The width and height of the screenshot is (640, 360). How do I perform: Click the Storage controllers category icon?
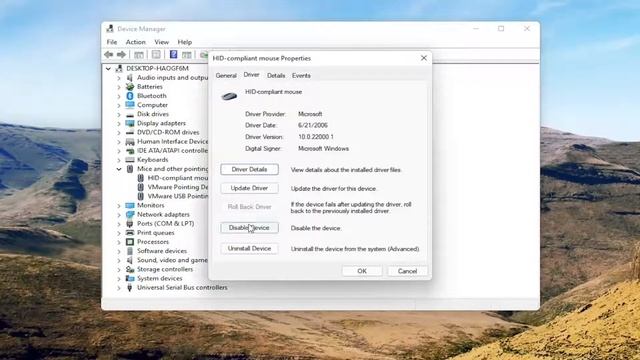tap(130, 269)
